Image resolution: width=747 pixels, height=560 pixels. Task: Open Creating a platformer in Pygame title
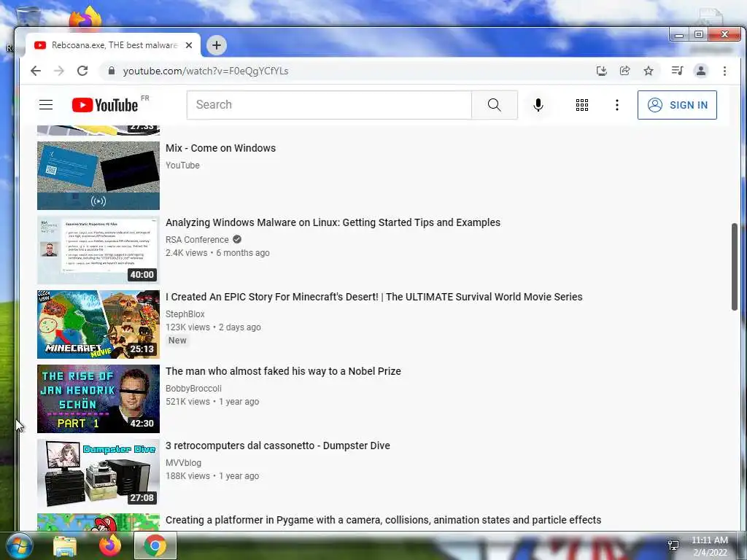pos(384,519)
